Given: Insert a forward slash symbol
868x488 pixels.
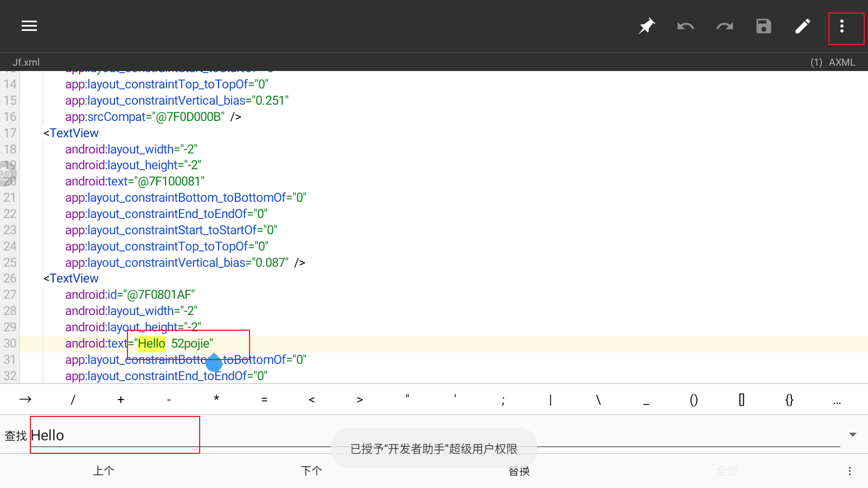Looking at the screenshot, I should [73, 400].
